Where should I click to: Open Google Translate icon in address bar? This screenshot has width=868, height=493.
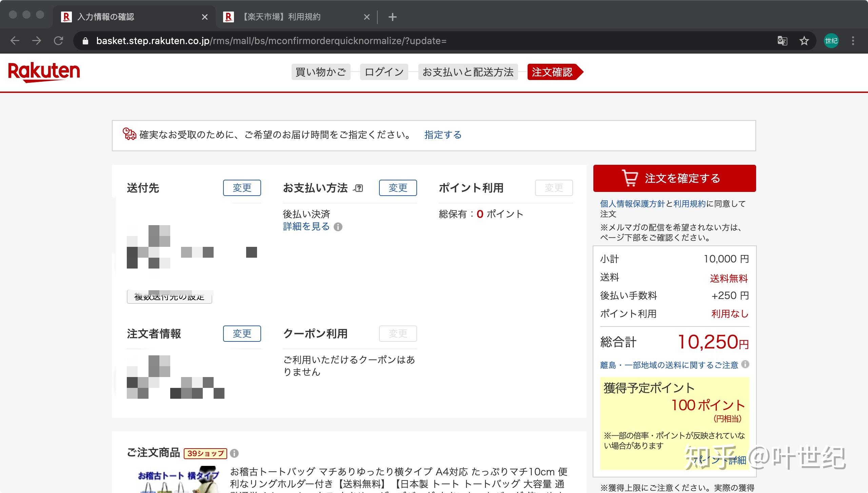(x=782, y=41)
